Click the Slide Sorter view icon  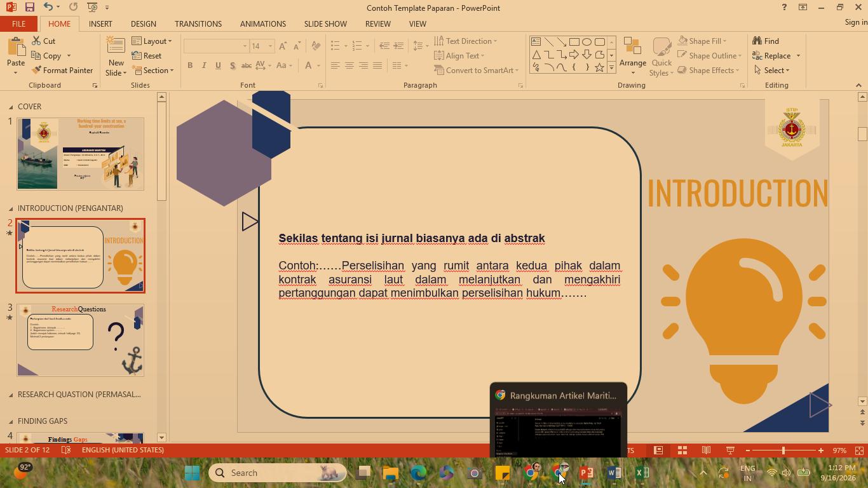[x=682, y=450]
